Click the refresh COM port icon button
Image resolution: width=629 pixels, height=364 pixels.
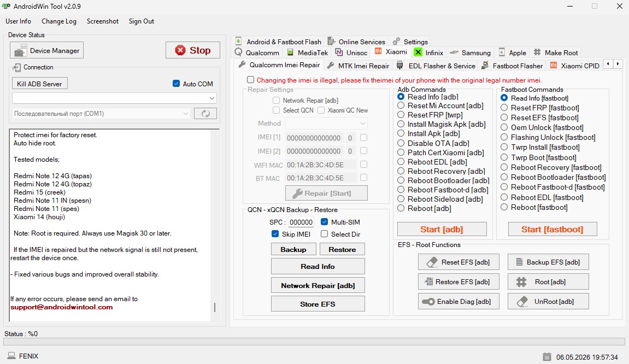click(x=205, y=114)
